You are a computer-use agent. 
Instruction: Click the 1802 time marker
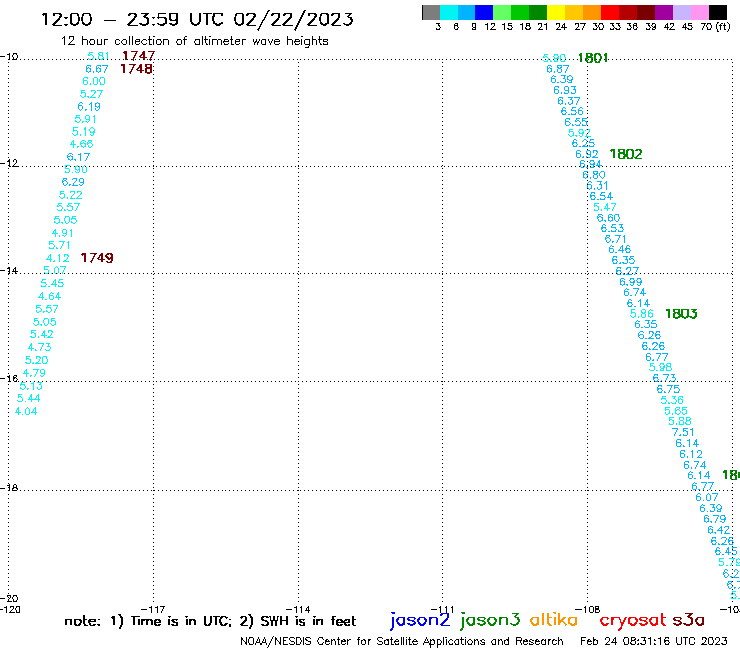tap(626, 154)
